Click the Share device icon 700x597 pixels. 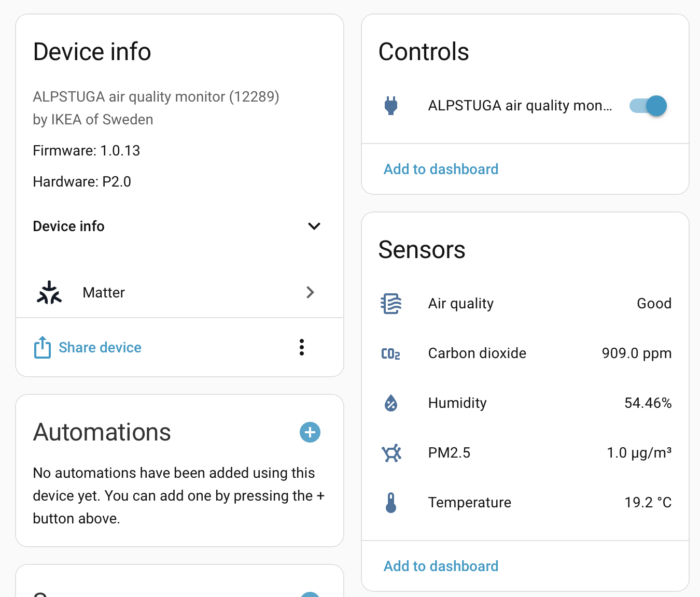[x=43, y=347]
